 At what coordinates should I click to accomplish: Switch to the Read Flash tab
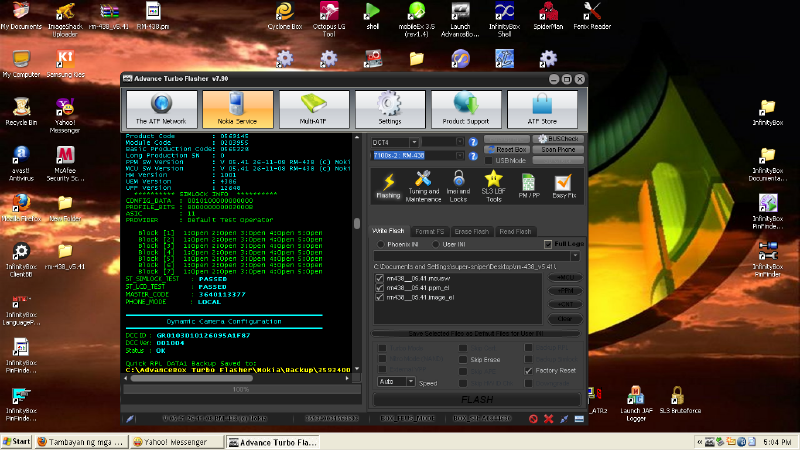515,231
